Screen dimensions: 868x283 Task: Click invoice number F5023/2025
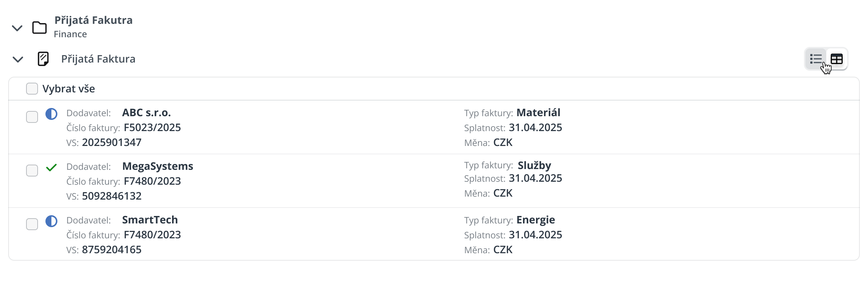[x=152, y=127]
